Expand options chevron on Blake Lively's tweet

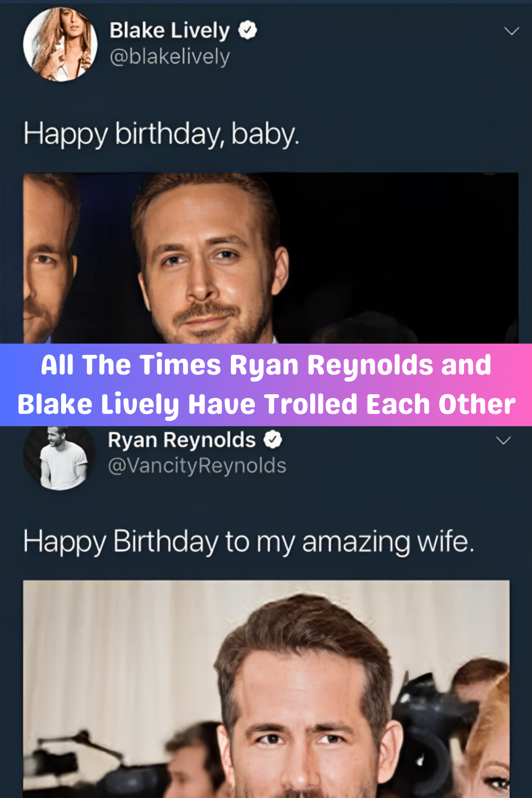tap(511, 31)
